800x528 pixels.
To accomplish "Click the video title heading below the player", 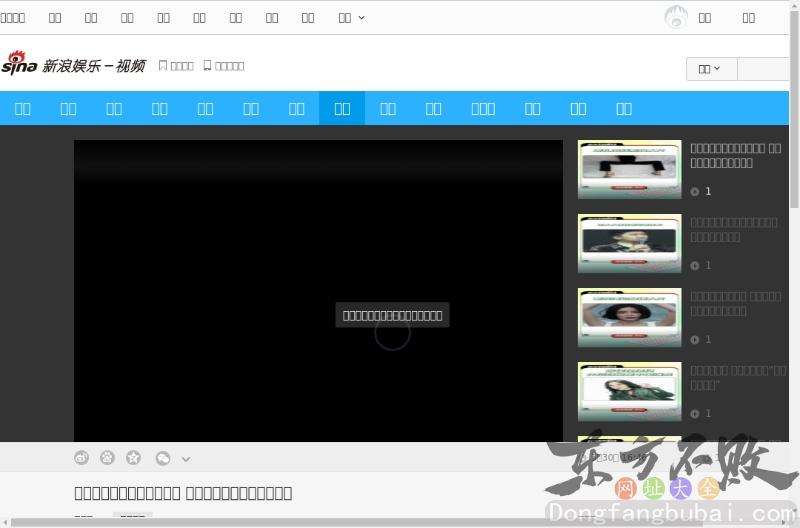I will 183,493.
